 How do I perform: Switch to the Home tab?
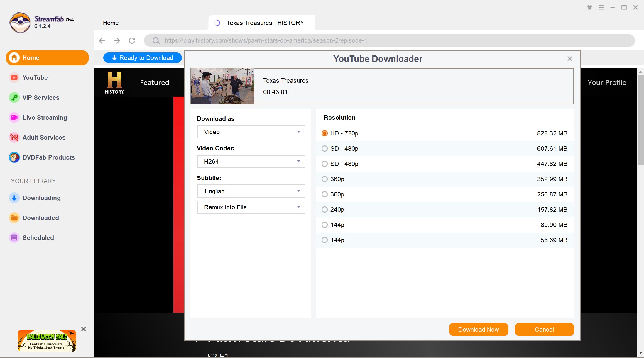coord(111,23)
